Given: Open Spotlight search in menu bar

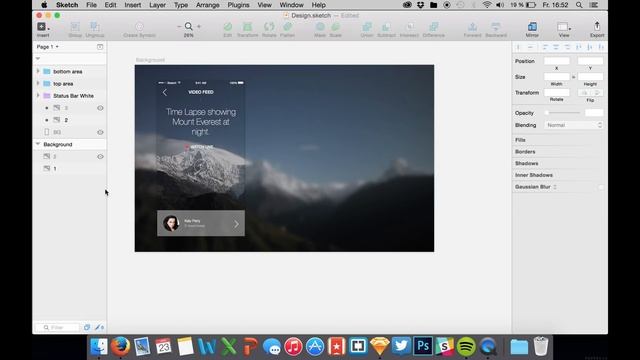Looking at the screenshot, I should click(579, 5).
